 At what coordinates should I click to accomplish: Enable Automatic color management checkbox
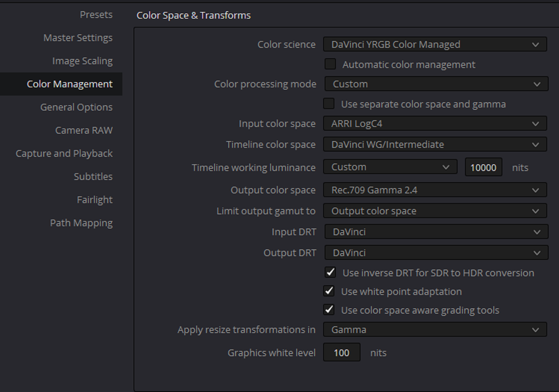pos(330,64)
